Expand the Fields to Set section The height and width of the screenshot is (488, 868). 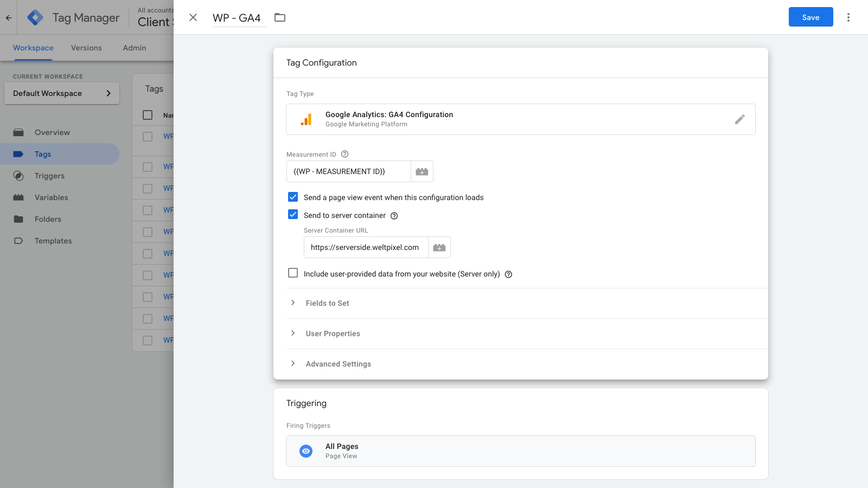click(x=327, y=303)
